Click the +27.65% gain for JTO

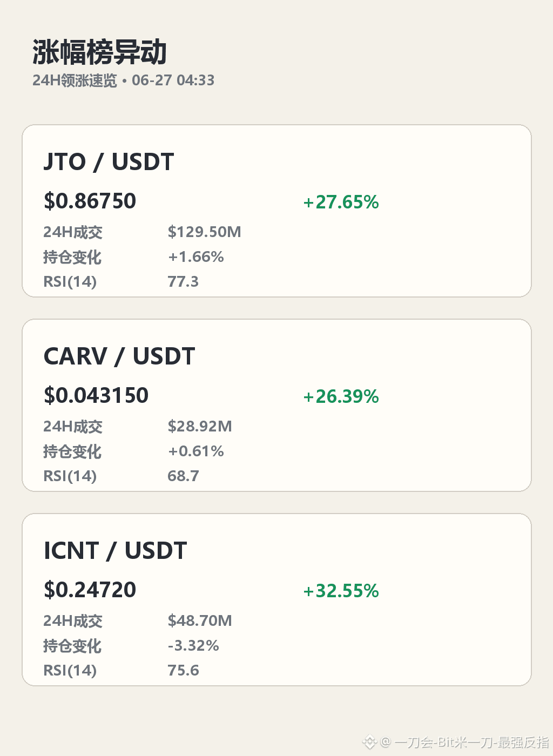pos(341,202)
